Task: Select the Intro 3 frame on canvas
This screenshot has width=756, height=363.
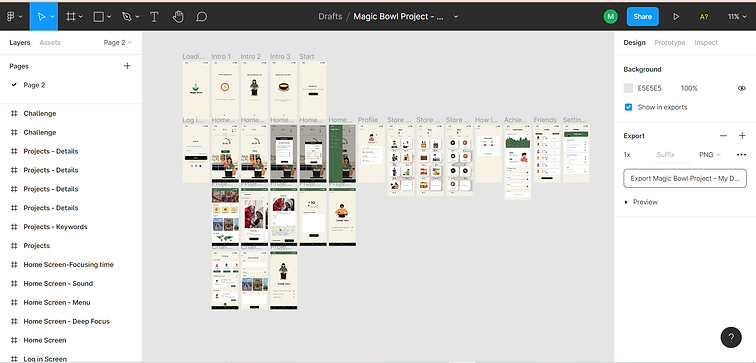Action: [284, 90]
